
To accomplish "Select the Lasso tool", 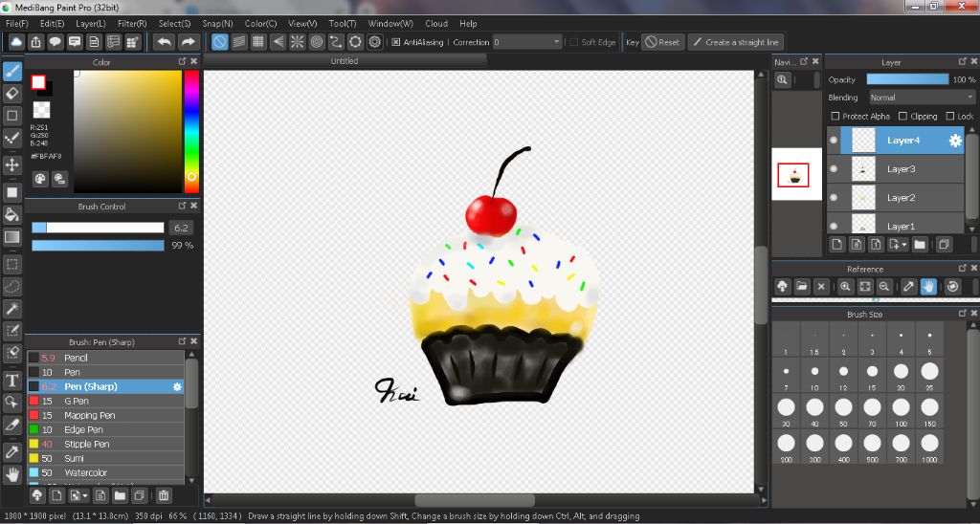I will point(11,286).
